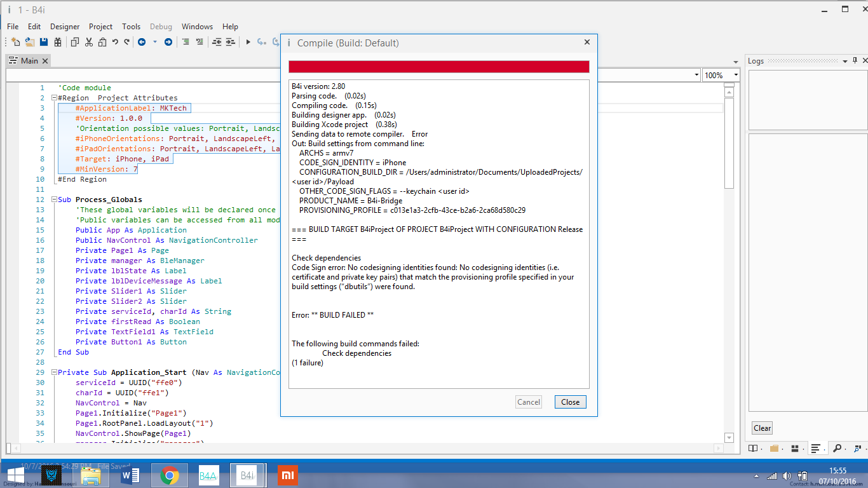Open the Tools menu

tap(131, 27)
